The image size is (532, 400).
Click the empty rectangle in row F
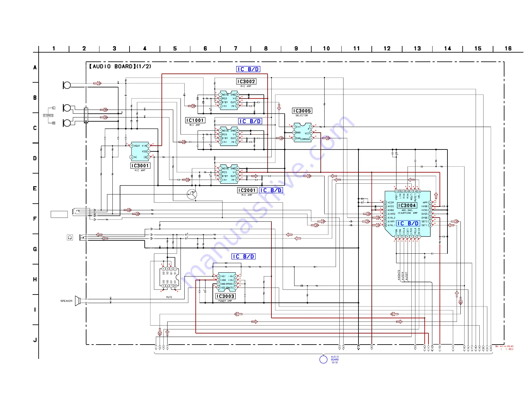tap(59, 214)
